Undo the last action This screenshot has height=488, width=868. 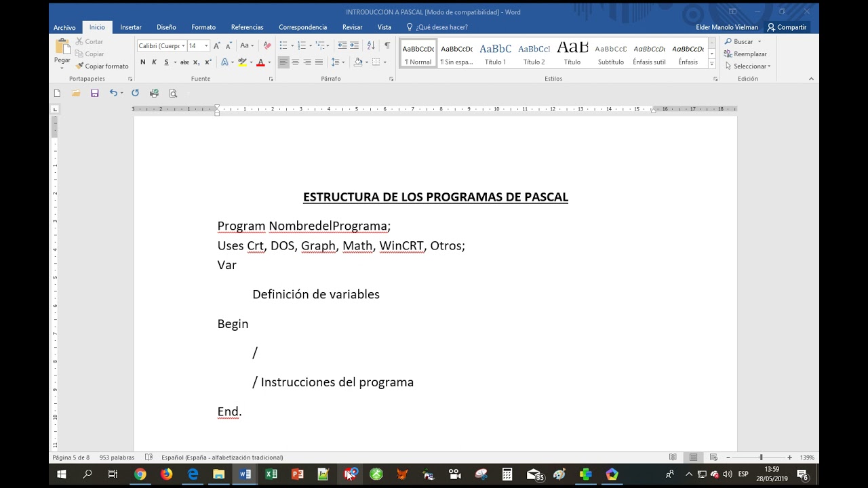113,94
